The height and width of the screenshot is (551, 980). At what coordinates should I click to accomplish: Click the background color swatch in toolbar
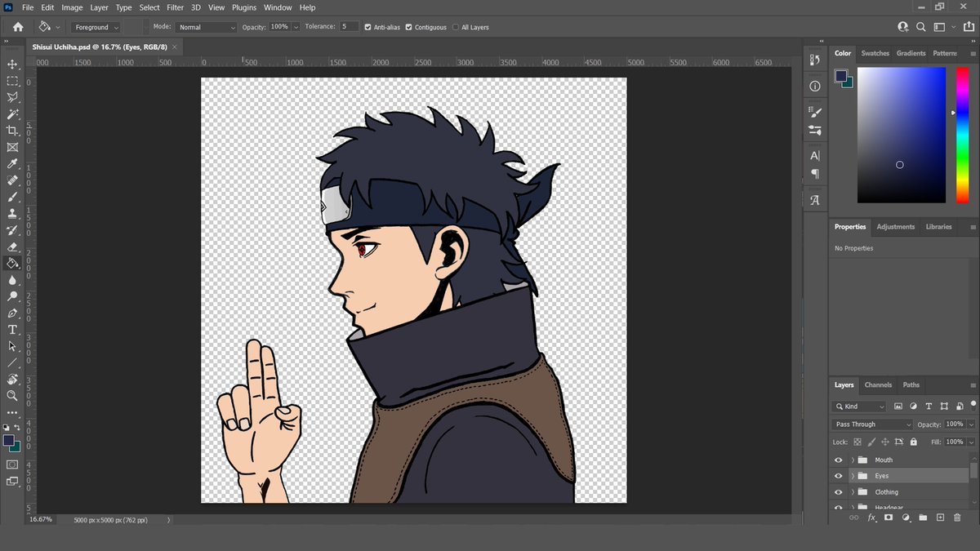point(16,447)
